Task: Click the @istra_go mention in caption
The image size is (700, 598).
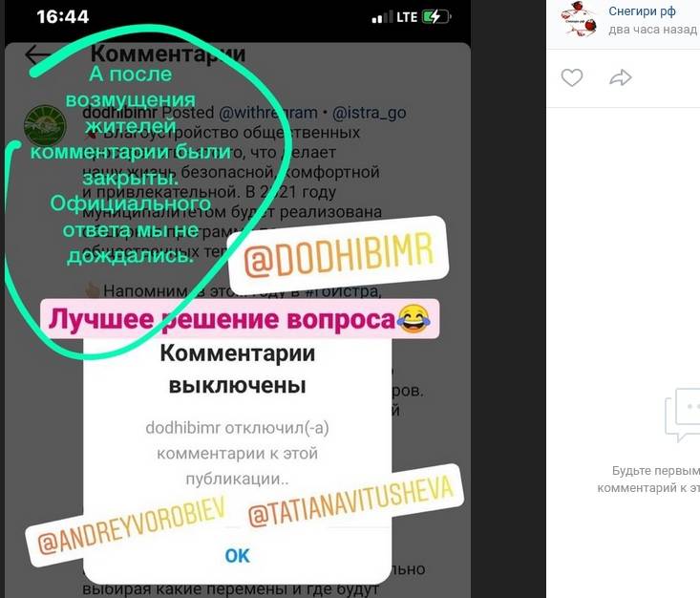Action: (x=370, y=113)
